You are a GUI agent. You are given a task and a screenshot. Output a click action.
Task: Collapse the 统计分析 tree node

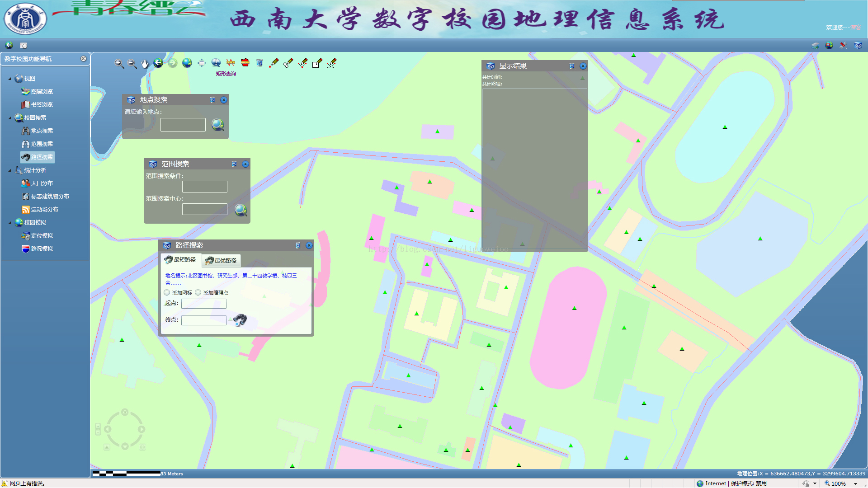coord(10,170)
